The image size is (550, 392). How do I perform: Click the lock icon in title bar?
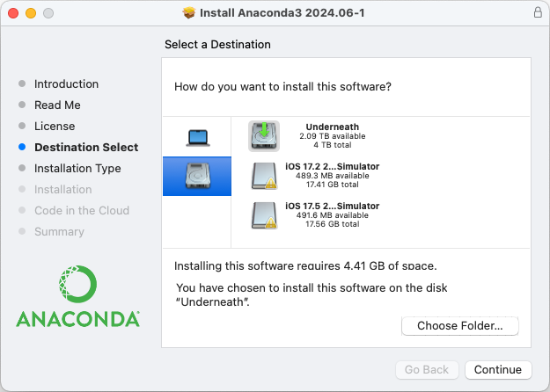pos(537,13)
